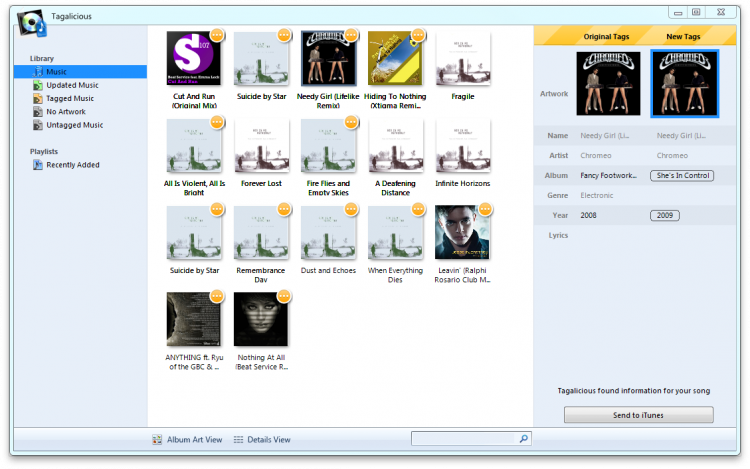Select the Leavin' (Ralphi Rosario) cover
This screenshot has height=469, width=750.
pos(463,232)
